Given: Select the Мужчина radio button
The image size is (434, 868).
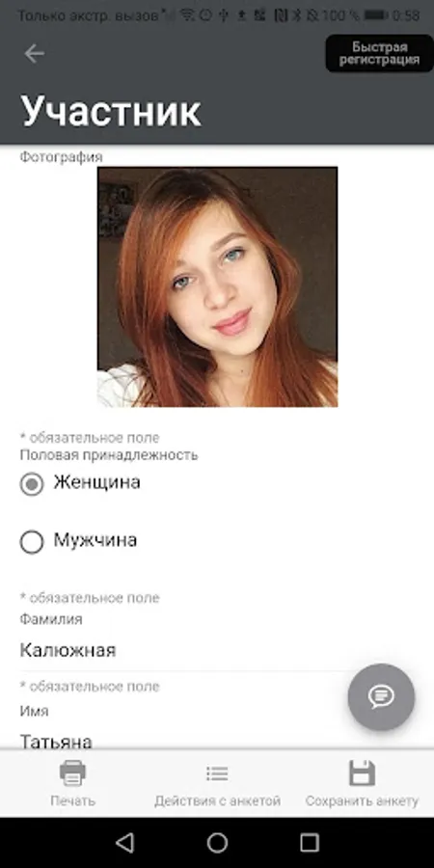Looking at the screenshot, I should click(32, 542).
